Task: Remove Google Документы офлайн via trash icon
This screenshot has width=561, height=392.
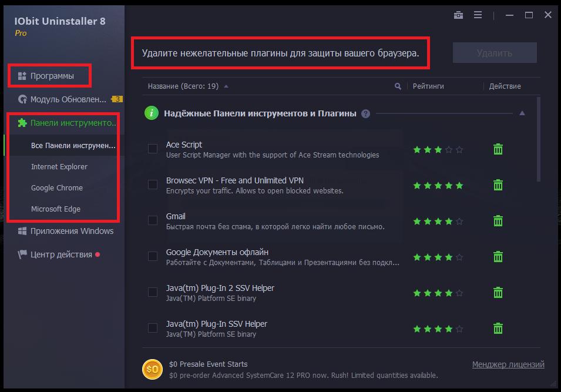Action: click(498, 256)
